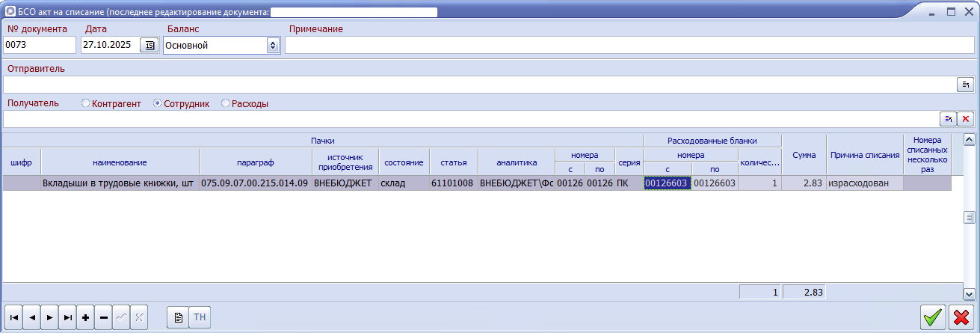The image size is (980, 333).
Task: Go to the first record in navigator
Action: tap(13, 318)
